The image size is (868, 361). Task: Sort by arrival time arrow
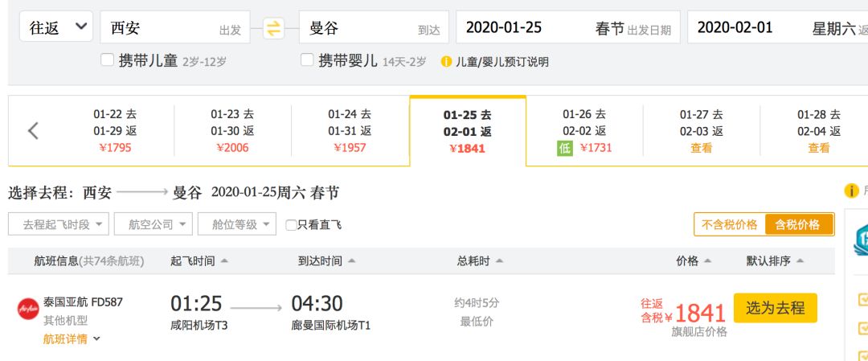click(x=351, y=261)
